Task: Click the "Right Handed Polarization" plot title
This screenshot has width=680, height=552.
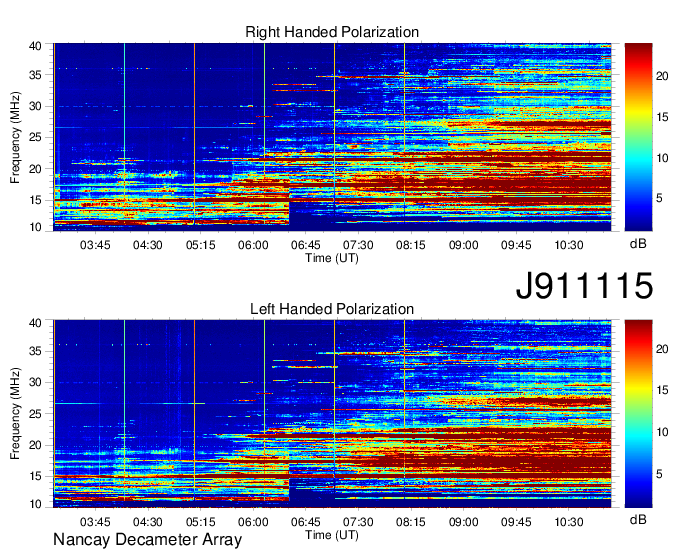Action: [x=332, y=32]
